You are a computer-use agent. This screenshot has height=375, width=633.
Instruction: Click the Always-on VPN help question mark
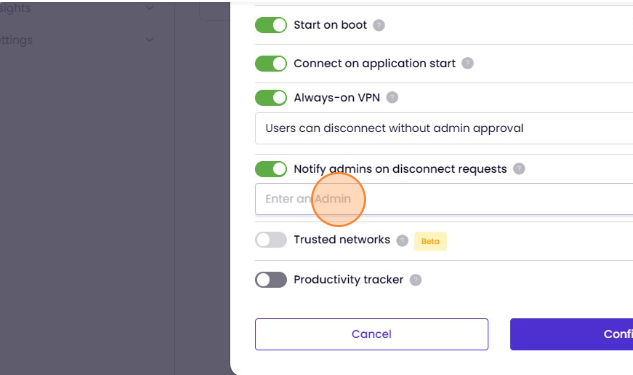coord(392,98)
